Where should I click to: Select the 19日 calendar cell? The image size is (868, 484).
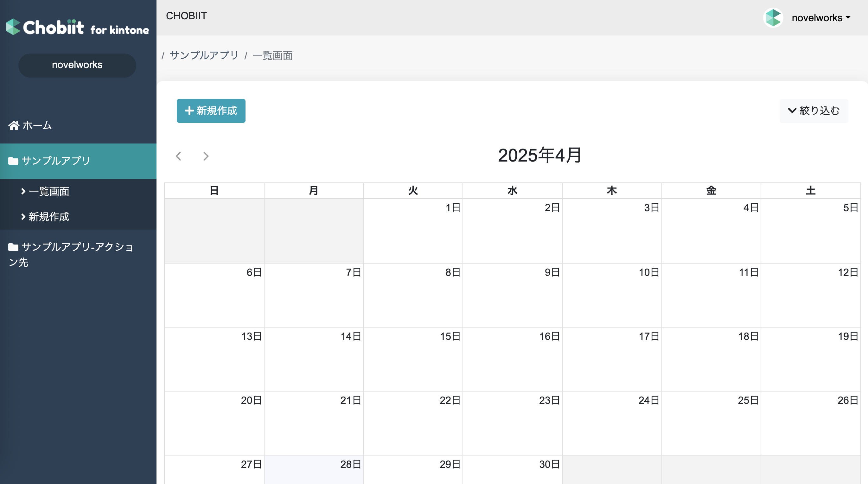click(811, 359)
